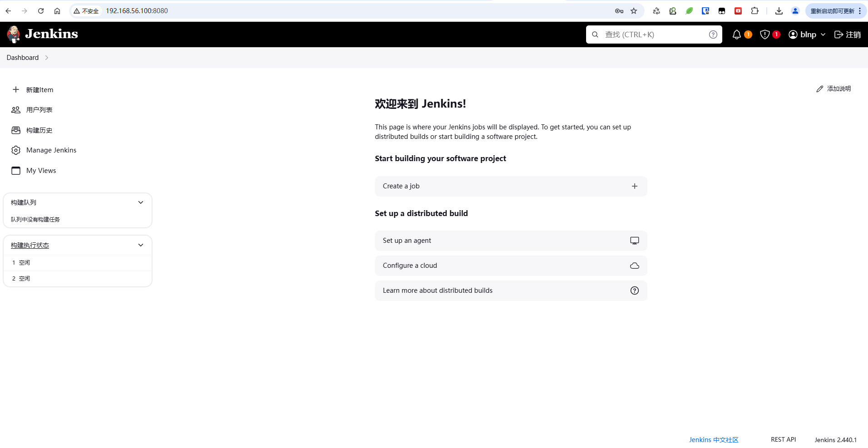Click the 添加说明 add description button
868x448 pixels.
point(833,89)
